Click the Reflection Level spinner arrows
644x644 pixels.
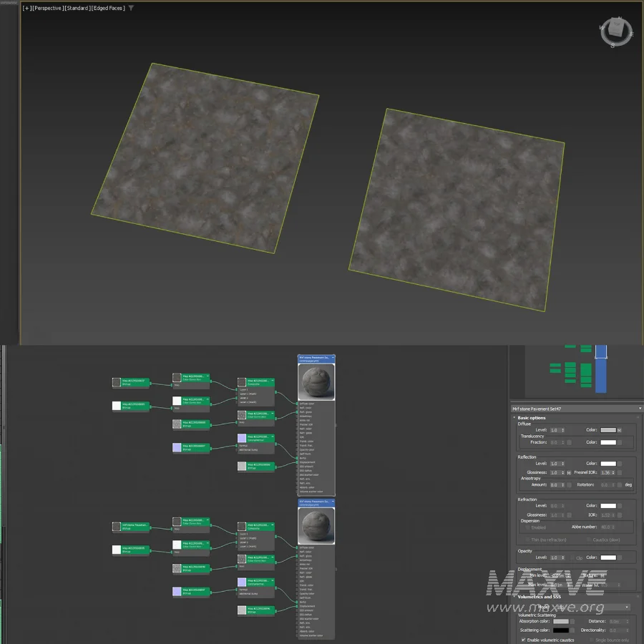pyautogui.click(x=562, y=463)
